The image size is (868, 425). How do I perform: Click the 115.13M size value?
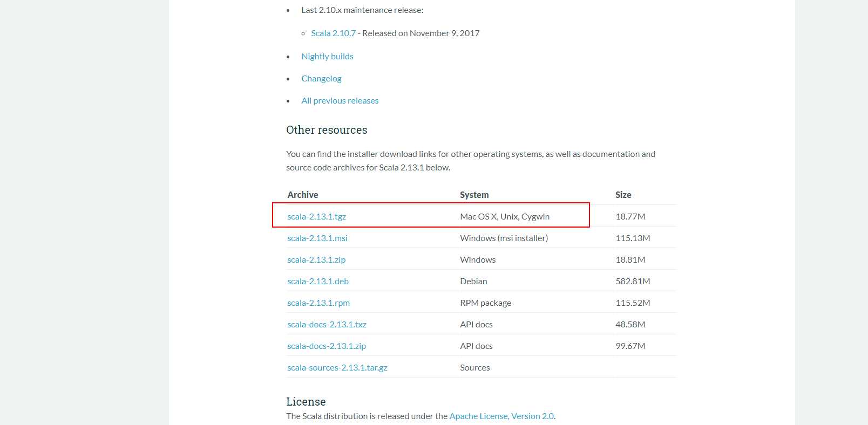tap(633, 238)
